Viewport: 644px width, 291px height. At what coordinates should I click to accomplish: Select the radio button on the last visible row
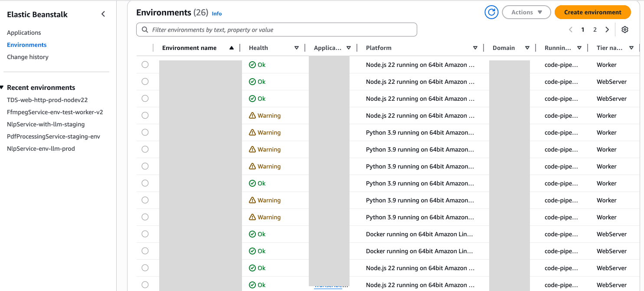(145, 284)
